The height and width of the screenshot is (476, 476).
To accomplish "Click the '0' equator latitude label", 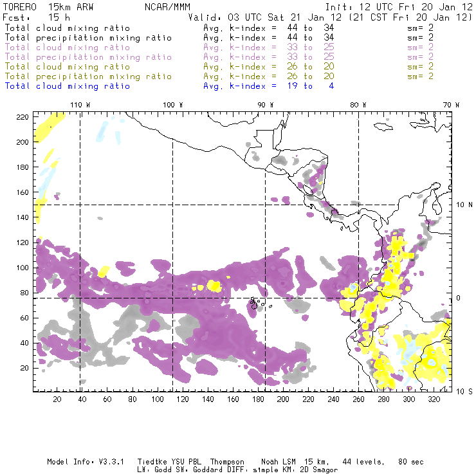I will pos(459,298).
